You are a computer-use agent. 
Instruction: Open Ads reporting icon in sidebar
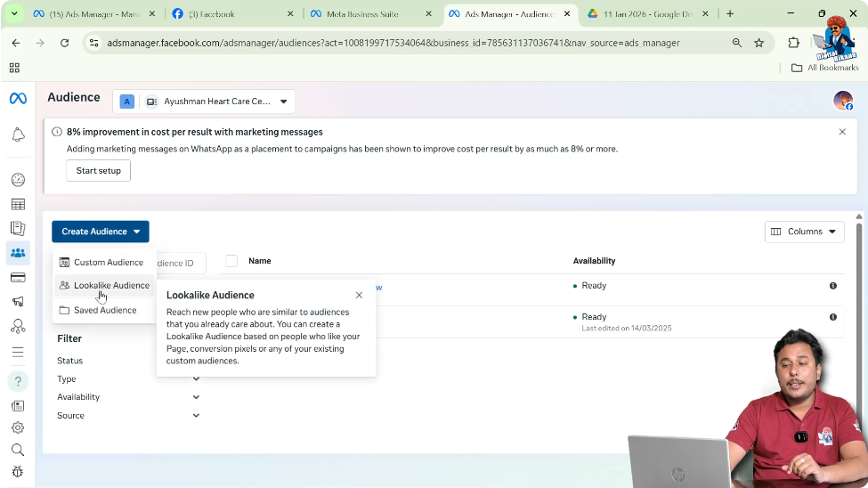[18, 228]
